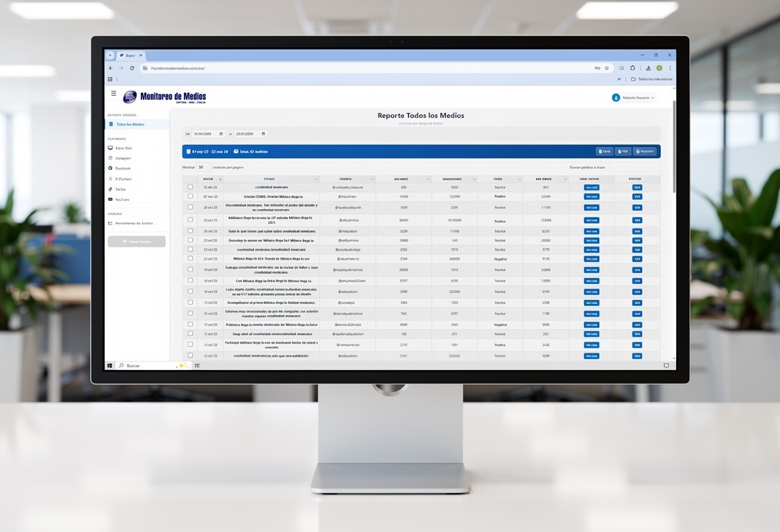Sort table by Fecha column
Screen dimensions: 780x532
tap(208, 179)
